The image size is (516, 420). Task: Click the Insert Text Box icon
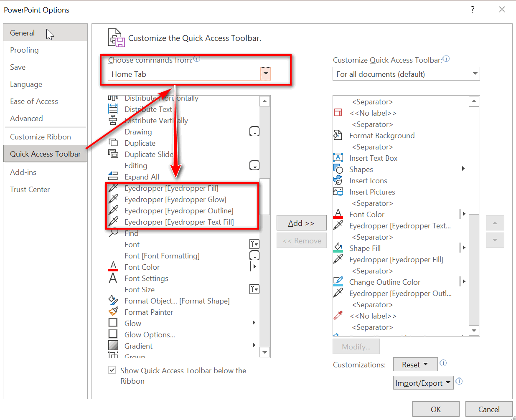tap(338, 157)
